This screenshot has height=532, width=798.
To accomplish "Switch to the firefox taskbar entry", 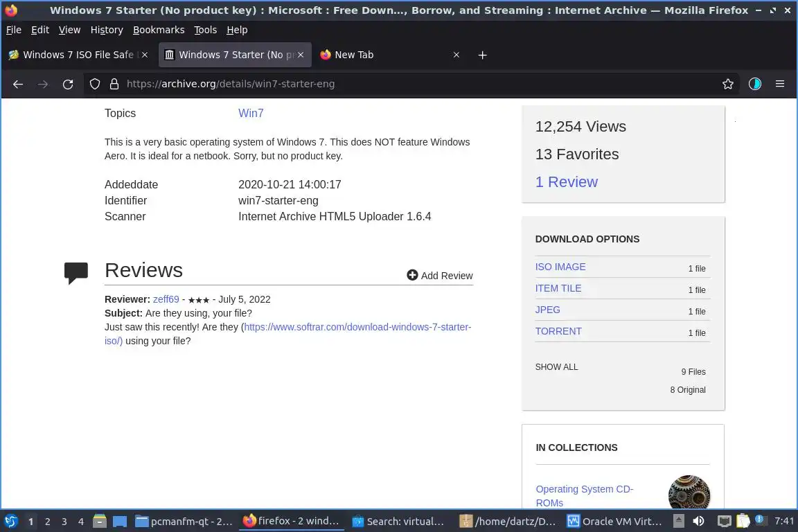I will [291, 522].
